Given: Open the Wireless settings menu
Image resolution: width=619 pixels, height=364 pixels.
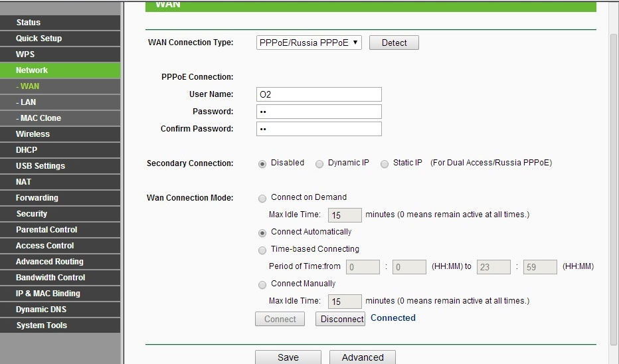Looking at the screenshot, I should 60,134.
